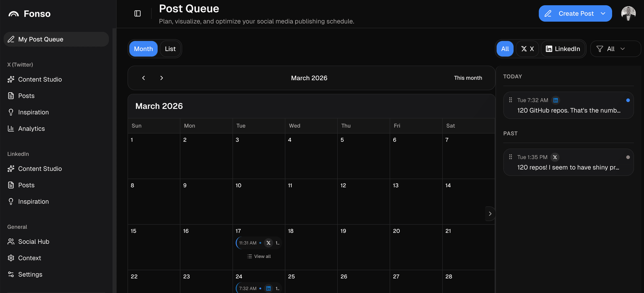
Task: Go to next month
Action: (161, 78)
